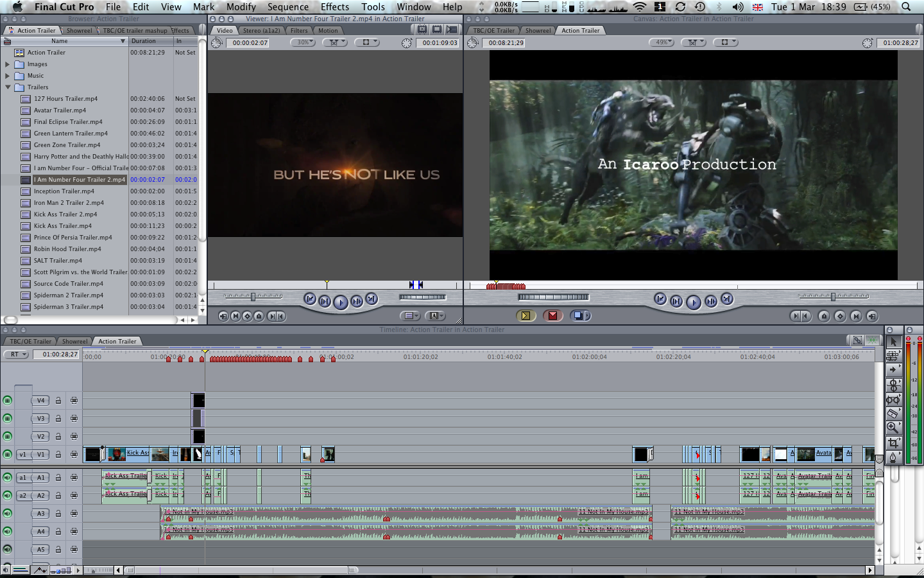Choose the arrow Selection tool
This screenshot has width=924, height=578.
893,342
